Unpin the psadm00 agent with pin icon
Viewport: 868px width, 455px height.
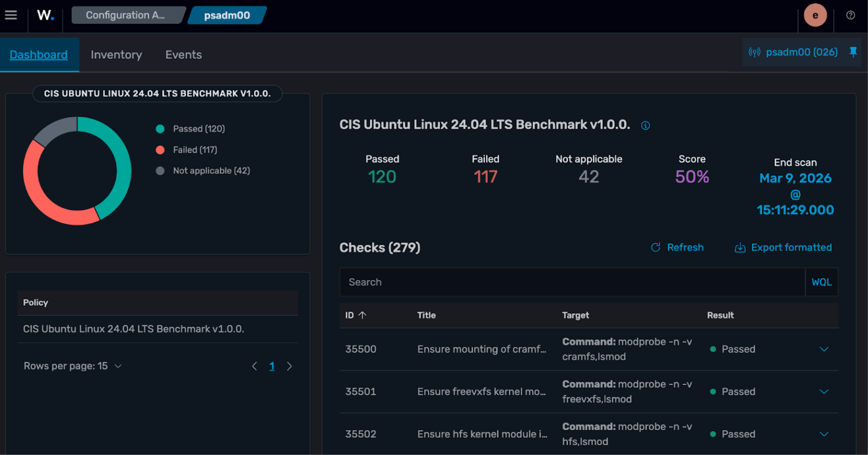853,52
